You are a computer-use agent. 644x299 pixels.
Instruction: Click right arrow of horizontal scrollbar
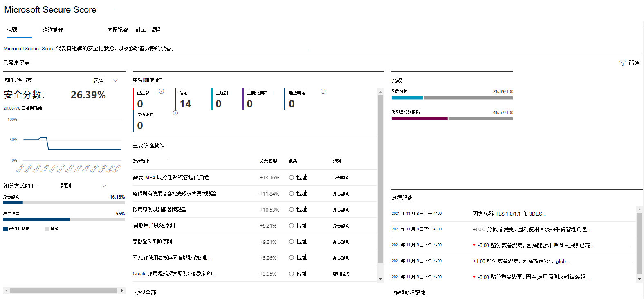click(122, 291)
